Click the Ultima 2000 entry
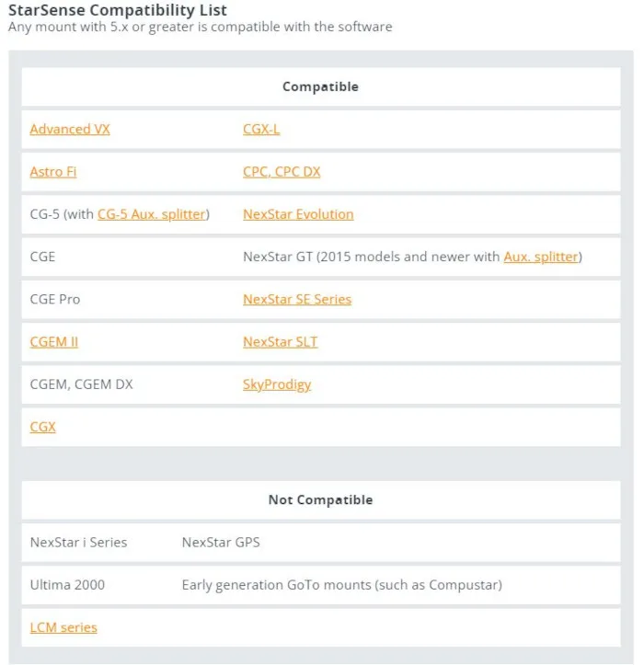This screenshot has width=644, height=665. click(67, 585)
